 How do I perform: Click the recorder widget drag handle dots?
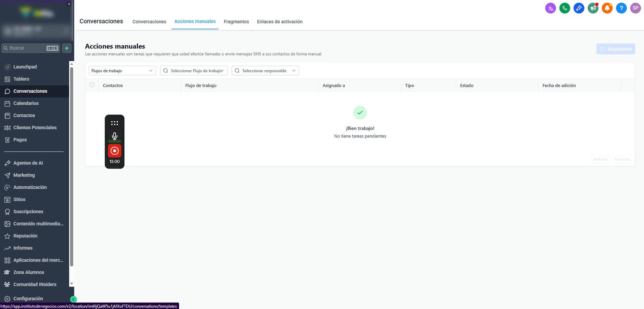tap(115, 123)
